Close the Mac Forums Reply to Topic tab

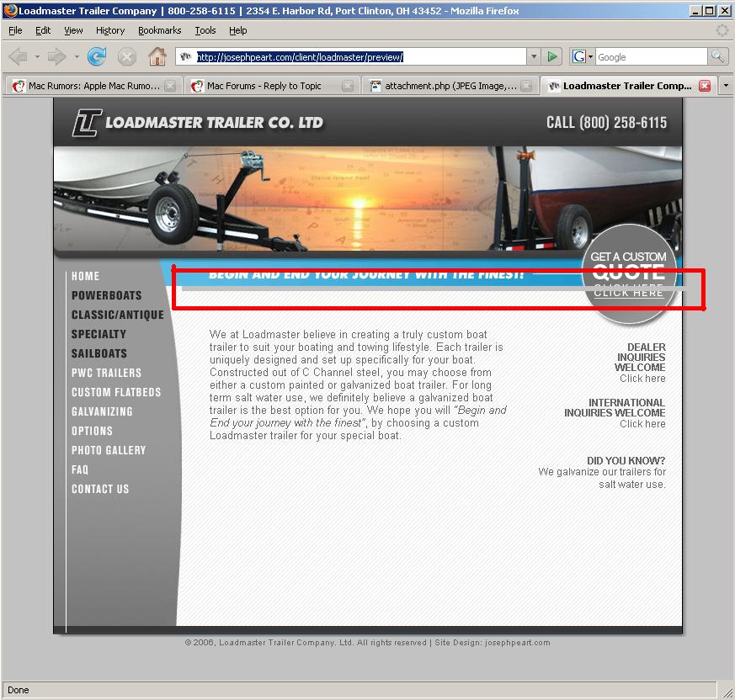pos(348,86)
